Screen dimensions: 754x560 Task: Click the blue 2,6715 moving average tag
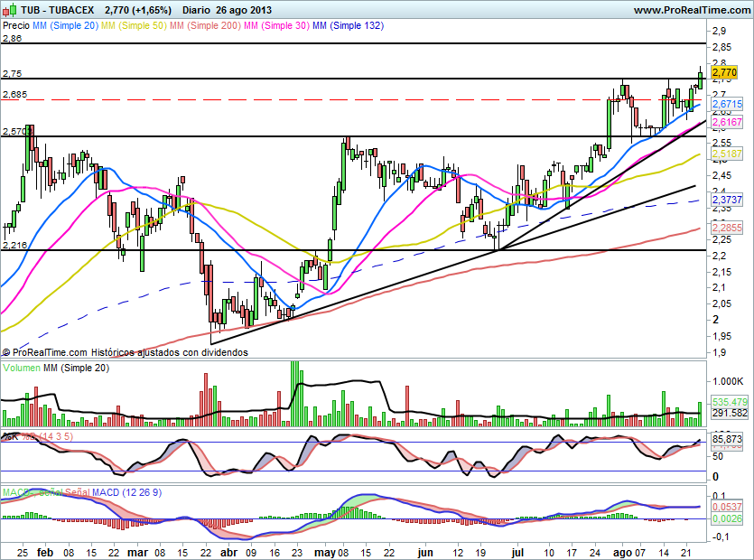pyautogui.click(x=726, y=105)
